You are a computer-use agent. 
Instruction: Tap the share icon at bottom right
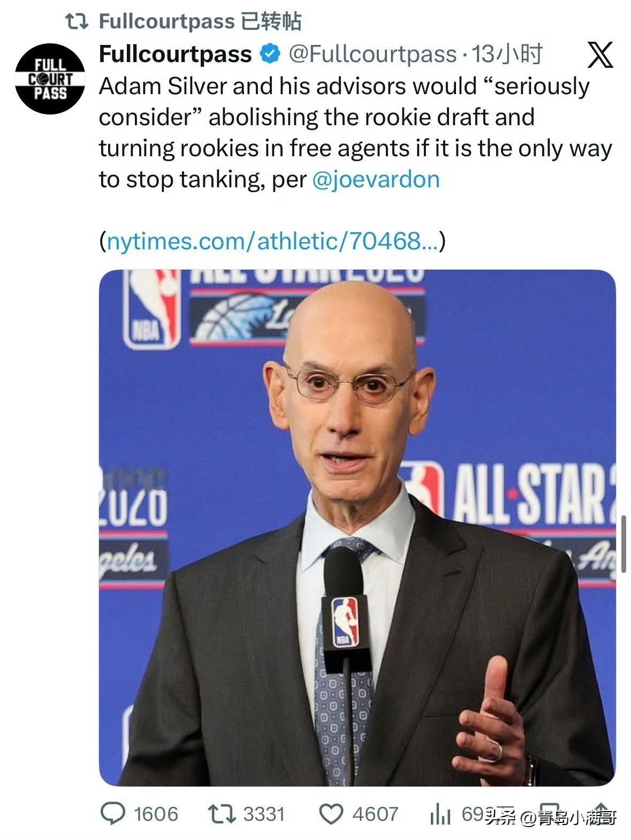pos(600,814)
